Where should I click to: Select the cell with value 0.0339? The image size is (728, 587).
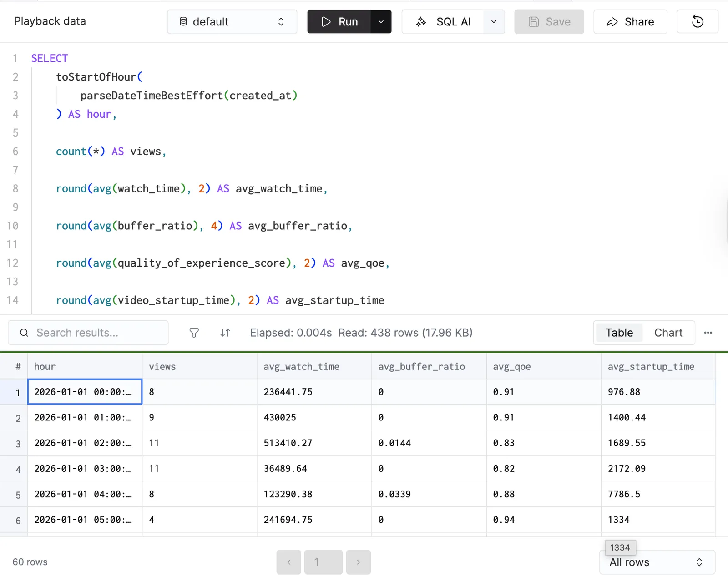click(429, 494)
